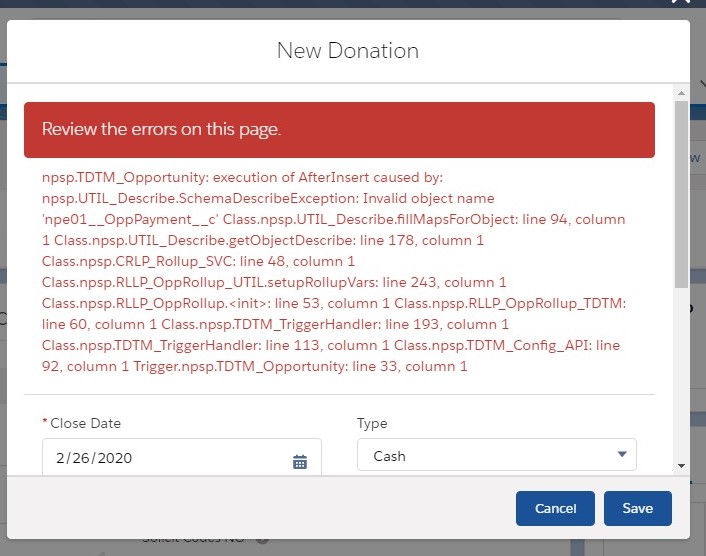The width and height of the screenshot is (706, 556).
Task: Click the dialog scrollbar up arrow
Action: point(681,91)
